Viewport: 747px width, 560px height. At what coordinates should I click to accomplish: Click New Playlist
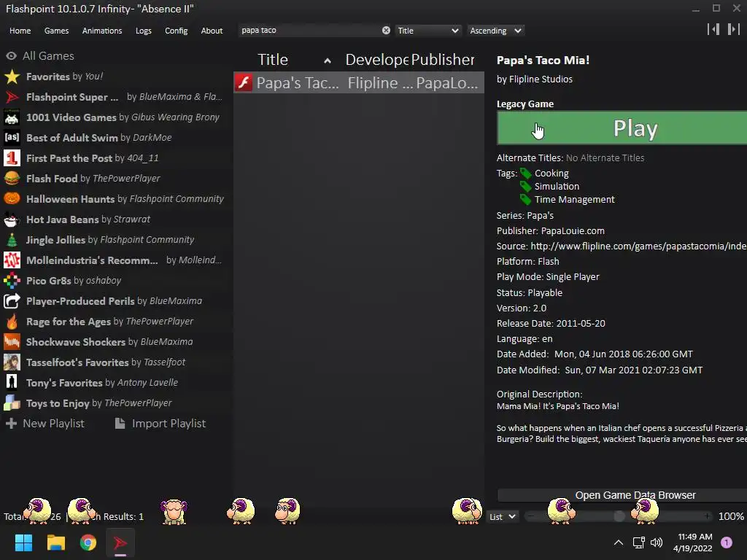click(x=44, y=424)
